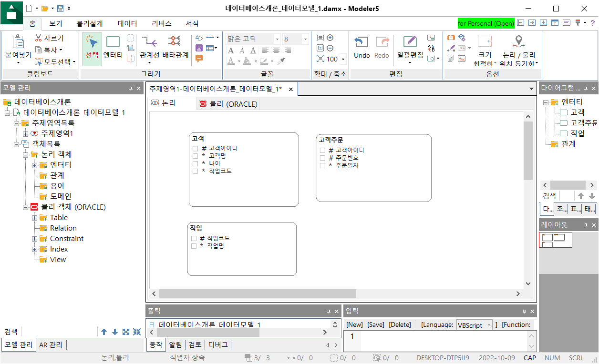Check the box beside 나이 attribute
The height and width of the screenshot is (364, 599).
tap(195, 163)
